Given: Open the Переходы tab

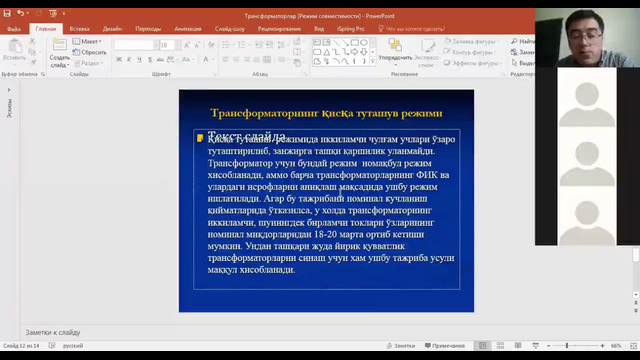Looking at the screenshot, I should click(148, 29).
